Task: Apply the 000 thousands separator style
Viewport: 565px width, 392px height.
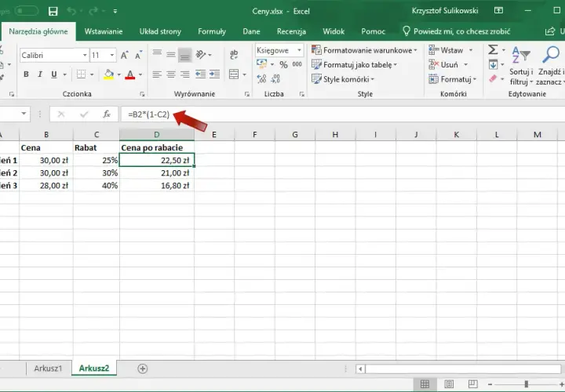Action: [297, 64]
